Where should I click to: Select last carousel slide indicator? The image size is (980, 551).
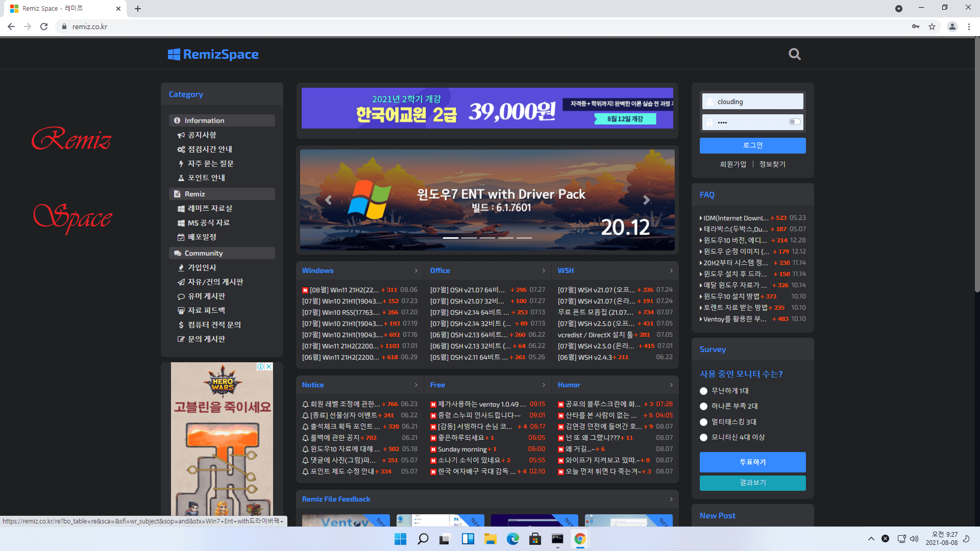coord(524,238)
